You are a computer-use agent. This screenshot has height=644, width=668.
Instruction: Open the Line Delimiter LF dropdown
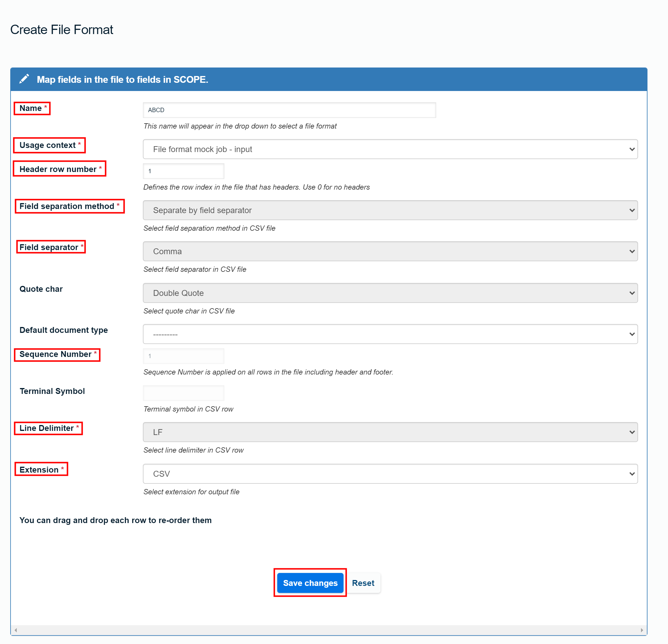390,432
